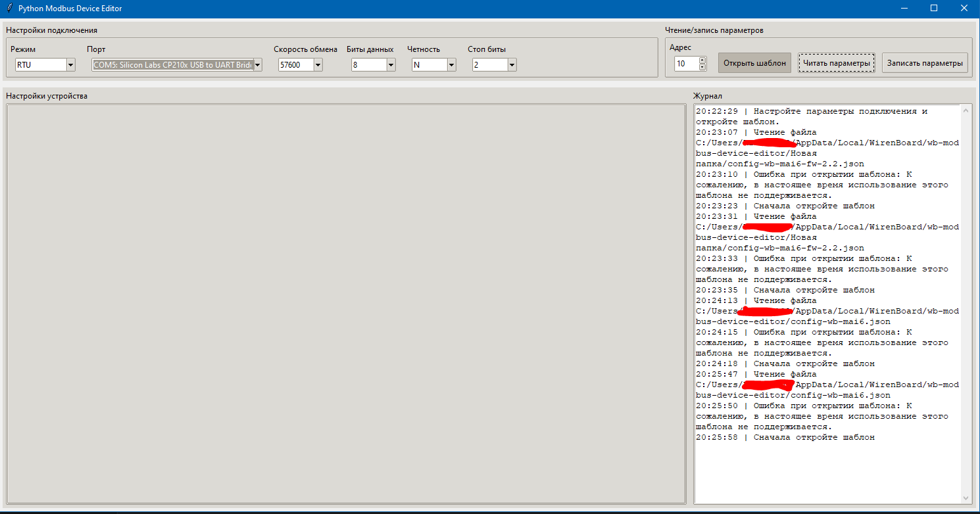Click the Читать параметры button
980x514 pixels.
pos(836,63)
